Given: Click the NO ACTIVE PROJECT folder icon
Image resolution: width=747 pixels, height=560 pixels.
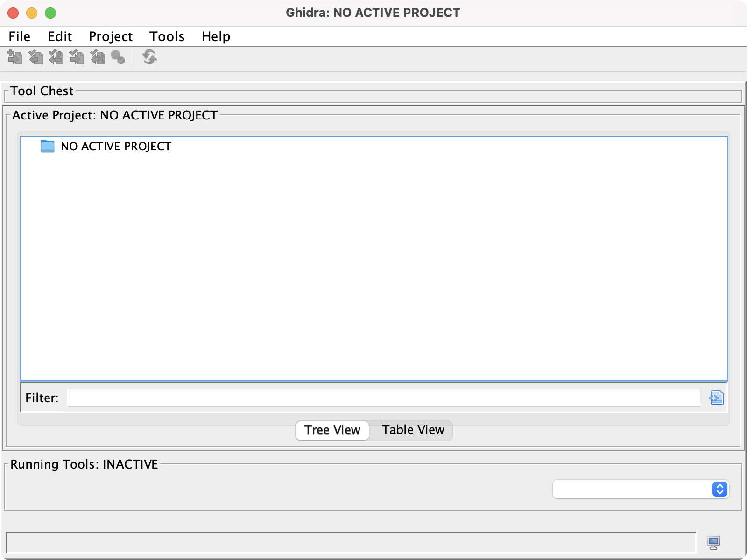Looking at the screenshot, I should tap(48, 146).
